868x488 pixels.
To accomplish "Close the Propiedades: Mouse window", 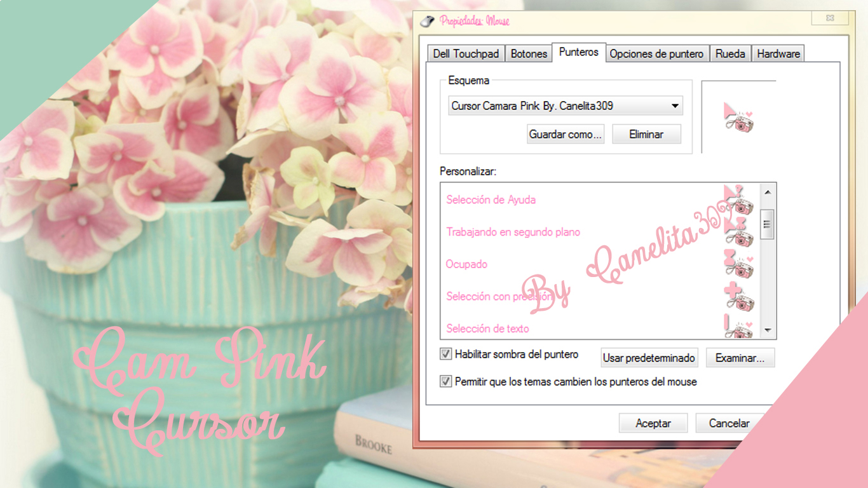I will click(x=830, y=18).
